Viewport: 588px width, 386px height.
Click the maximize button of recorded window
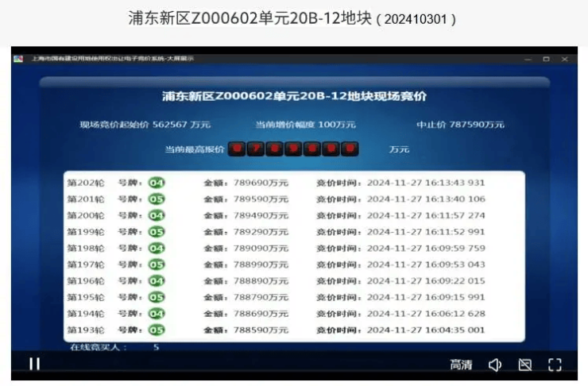pos(546,59)
